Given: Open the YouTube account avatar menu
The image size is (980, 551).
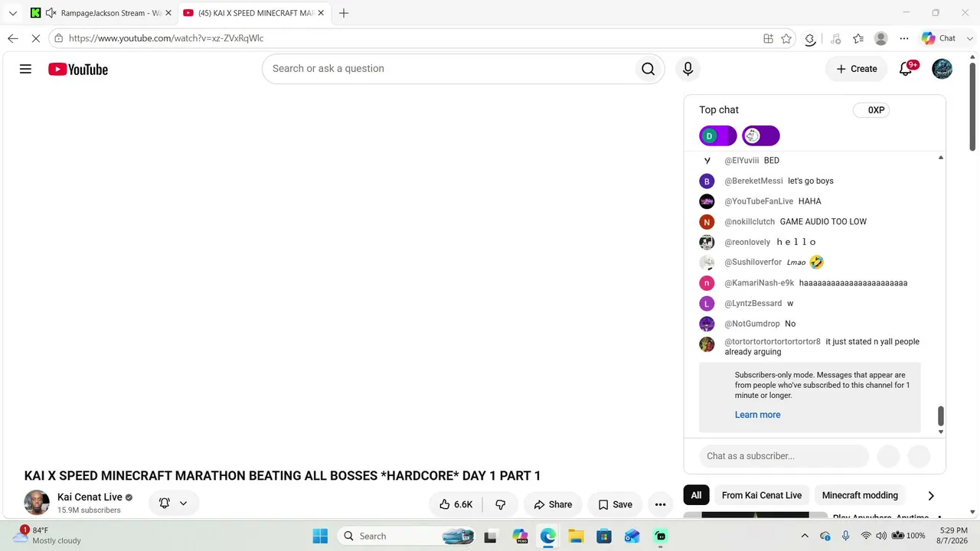Looking at the screenshot, I should click(942, 69).
